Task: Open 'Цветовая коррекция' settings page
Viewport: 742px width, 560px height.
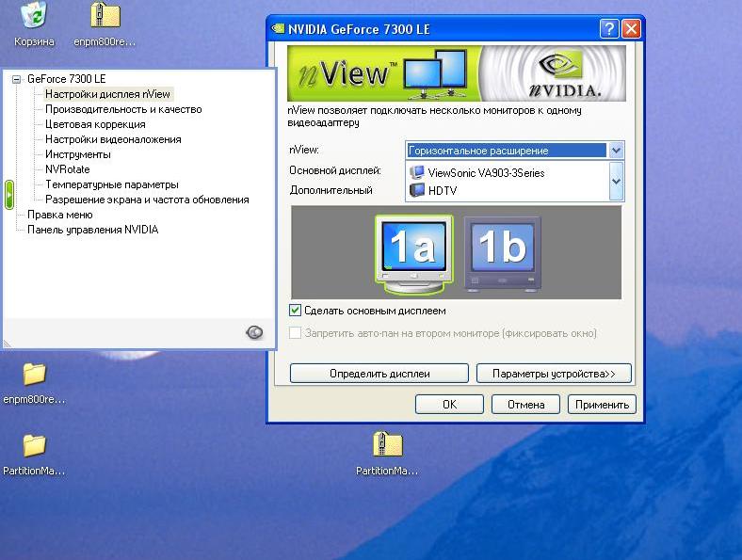Action: (95, 124)
